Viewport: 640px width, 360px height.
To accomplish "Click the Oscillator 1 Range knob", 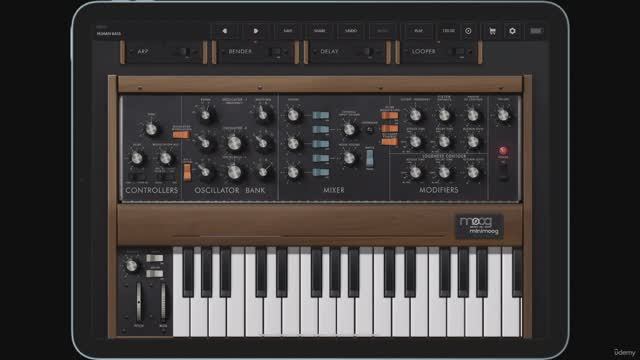I will tap(205, 115).
